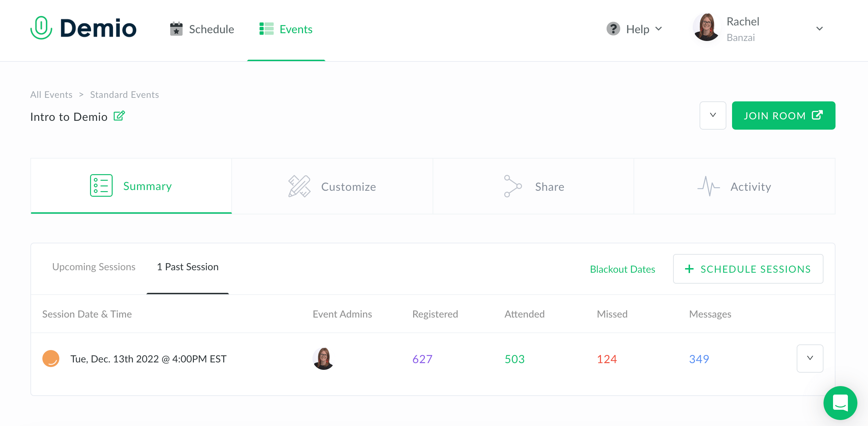Image resolution: width=868 pixels, height=426 pixels.
Task: Switch to the Upcoming Sessions tab
Action: 94,266
